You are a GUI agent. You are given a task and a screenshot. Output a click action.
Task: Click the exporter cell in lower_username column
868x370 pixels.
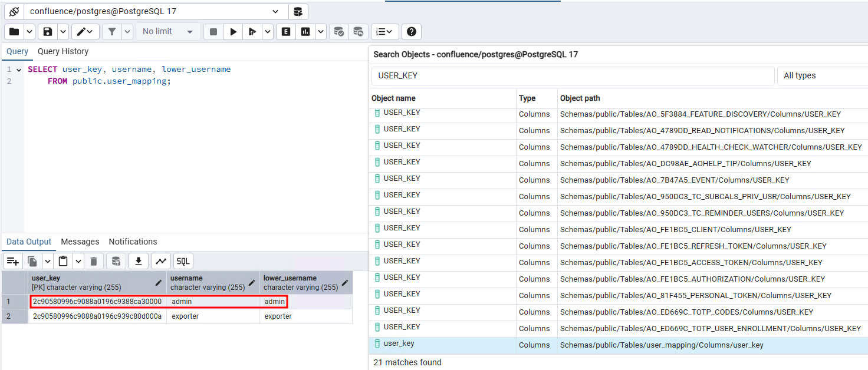coord(306,316)
